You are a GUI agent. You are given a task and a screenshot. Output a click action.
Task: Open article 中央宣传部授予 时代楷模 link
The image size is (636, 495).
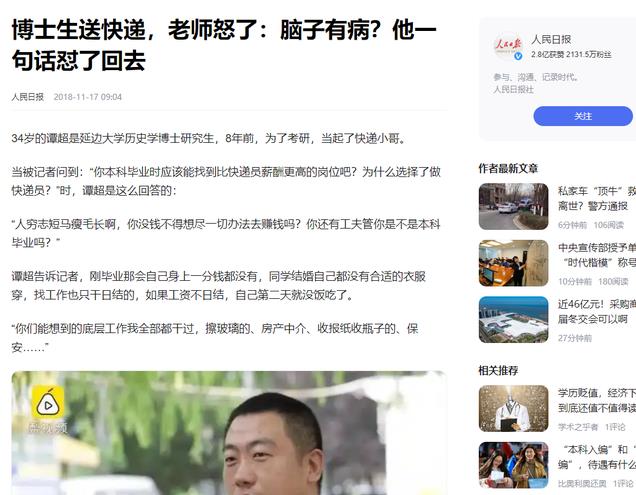pos(597,255)
